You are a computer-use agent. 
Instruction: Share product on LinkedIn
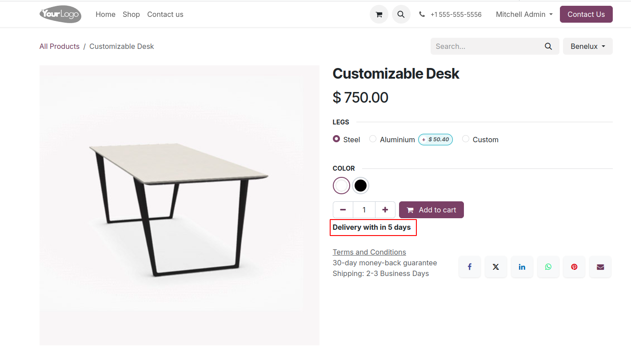pyautogui.click(x=522, y=267)
